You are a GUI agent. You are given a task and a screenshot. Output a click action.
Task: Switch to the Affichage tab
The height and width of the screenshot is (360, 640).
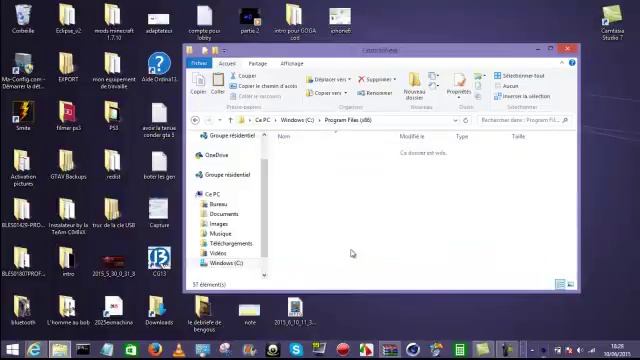click(292, 64)
